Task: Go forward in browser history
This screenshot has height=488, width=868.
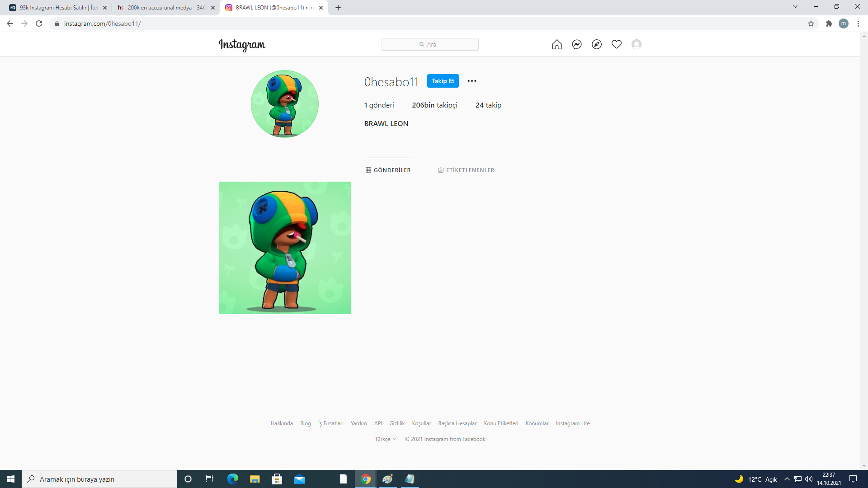Action: tap(24, 23)
